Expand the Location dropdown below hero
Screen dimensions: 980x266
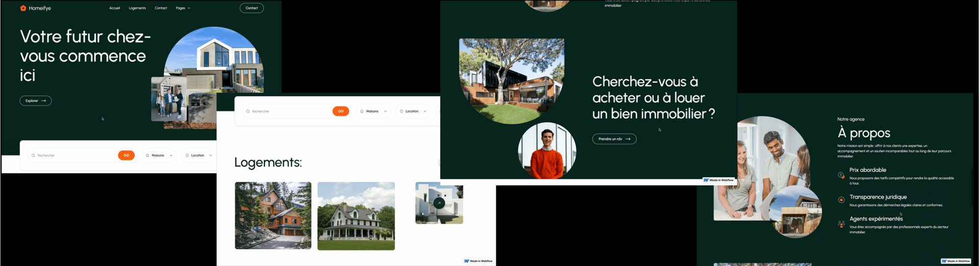point(199,155)
